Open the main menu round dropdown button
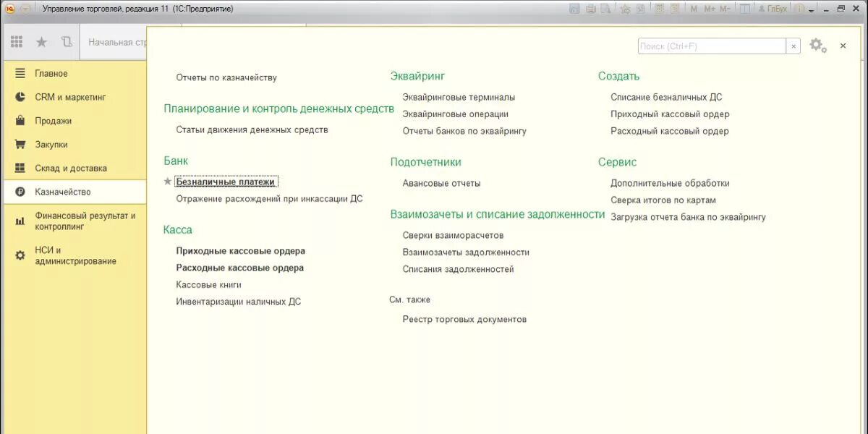The width and height of the screenshot is (868, 434). click(25, 9)
